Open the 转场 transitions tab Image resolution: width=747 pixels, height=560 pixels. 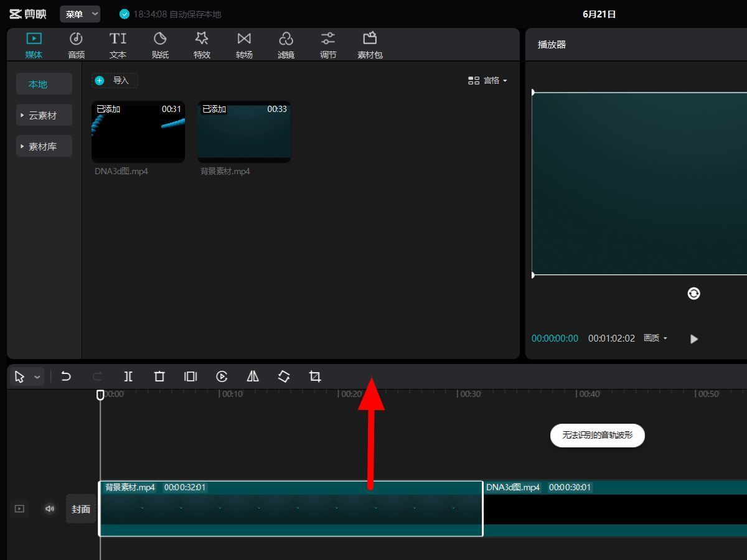pos(244,45)
